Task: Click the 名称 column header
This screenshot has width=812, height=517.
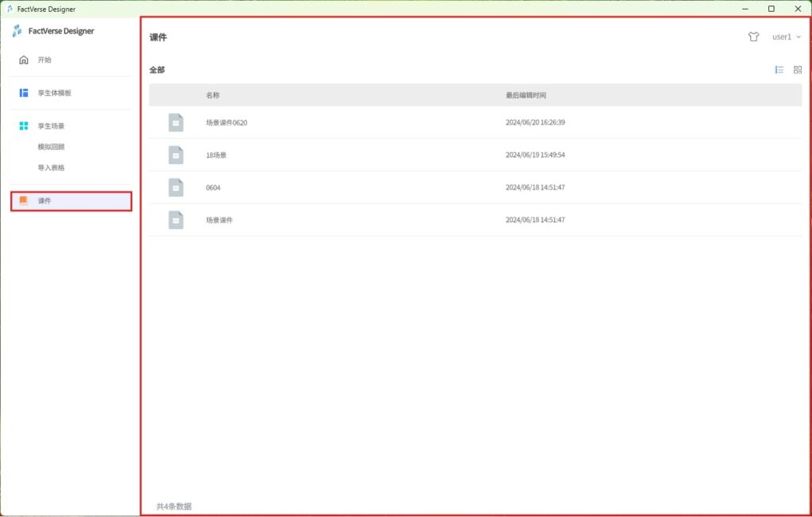Action: coord(213,95)
